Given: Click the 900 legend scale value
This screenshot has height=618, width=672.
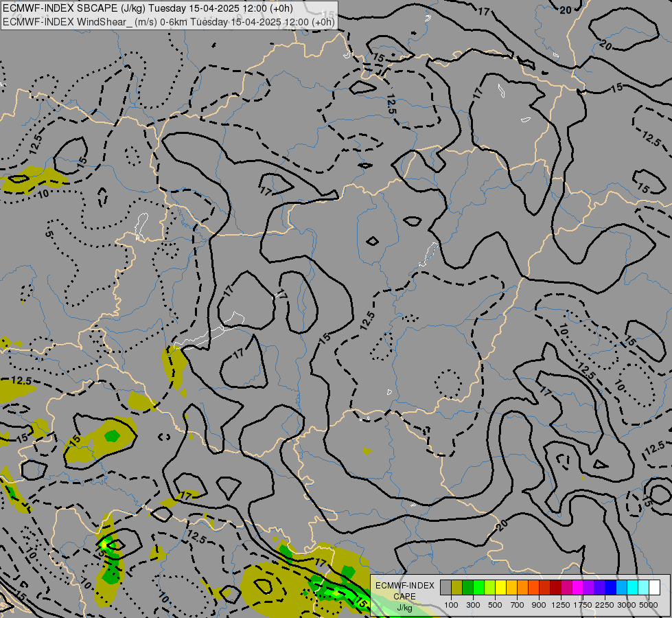Looking at the screenshot, I should point(539,605).
